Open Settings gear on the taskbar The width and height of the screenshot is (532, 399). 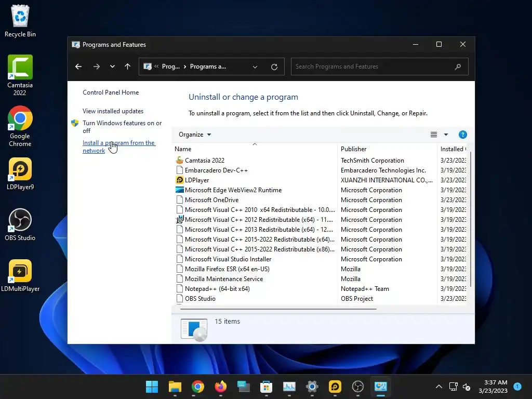pyautogui.click(x=312, y=387)
